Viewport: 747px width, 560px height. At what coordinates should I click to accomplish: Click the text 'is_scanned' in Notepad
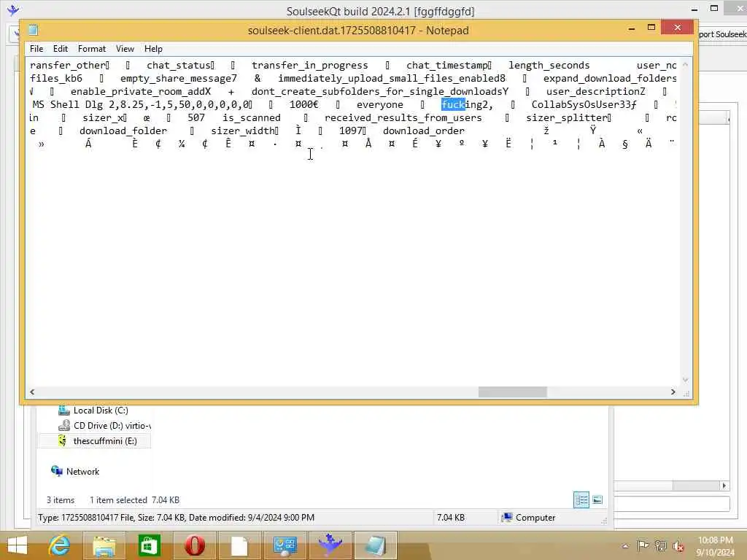(x=252, y=117)
